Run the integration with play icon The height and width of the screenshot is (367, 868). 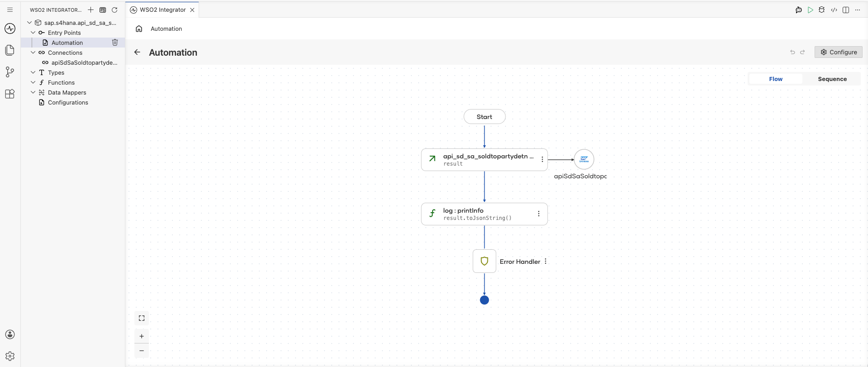(x=811, y=10)
